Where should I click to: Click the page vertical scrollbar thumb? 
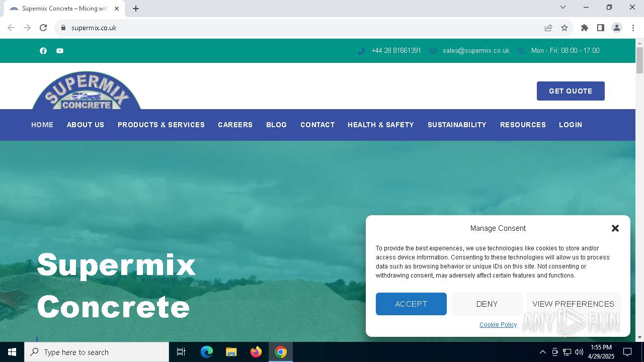coord(639,60)
